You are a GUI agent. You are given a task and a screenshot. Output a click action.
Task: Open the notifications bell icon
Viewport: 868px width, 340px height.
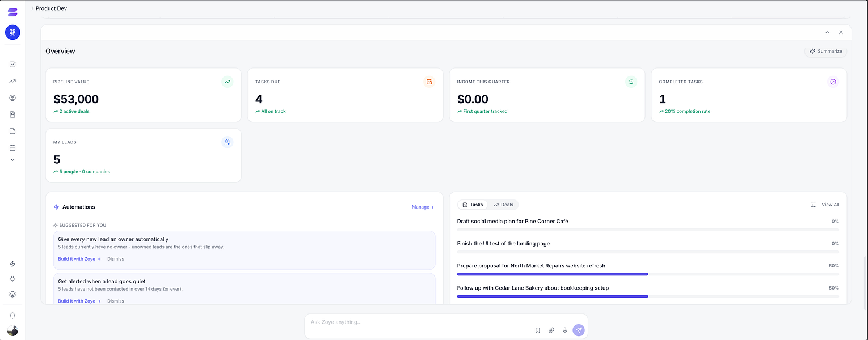[12, 316]
